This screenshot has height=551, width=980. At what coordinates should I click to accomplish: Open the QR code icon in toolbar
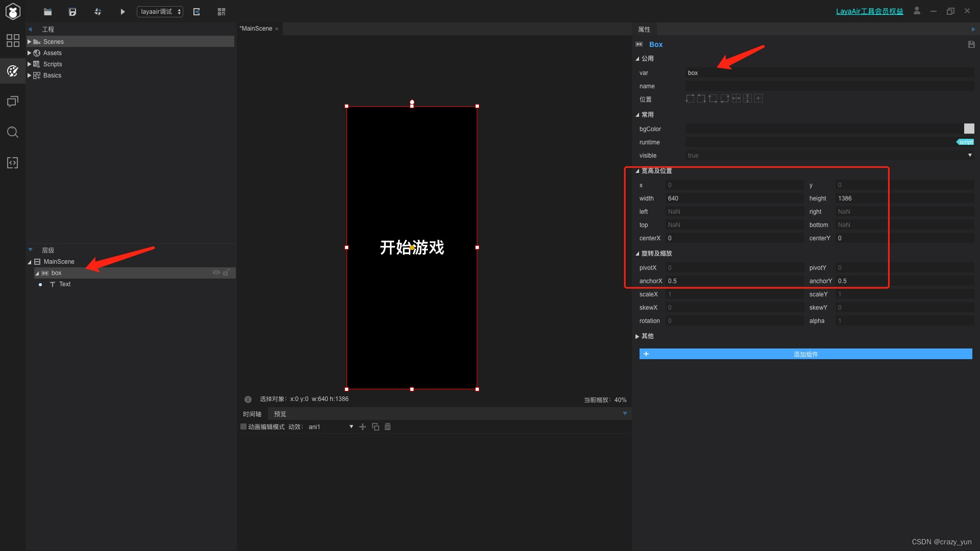pos(221,12)
